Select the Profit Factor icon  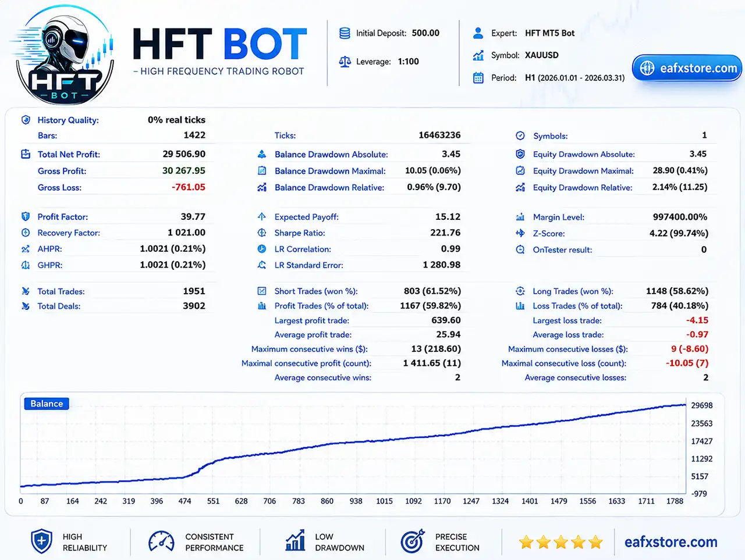click(26, 216)
